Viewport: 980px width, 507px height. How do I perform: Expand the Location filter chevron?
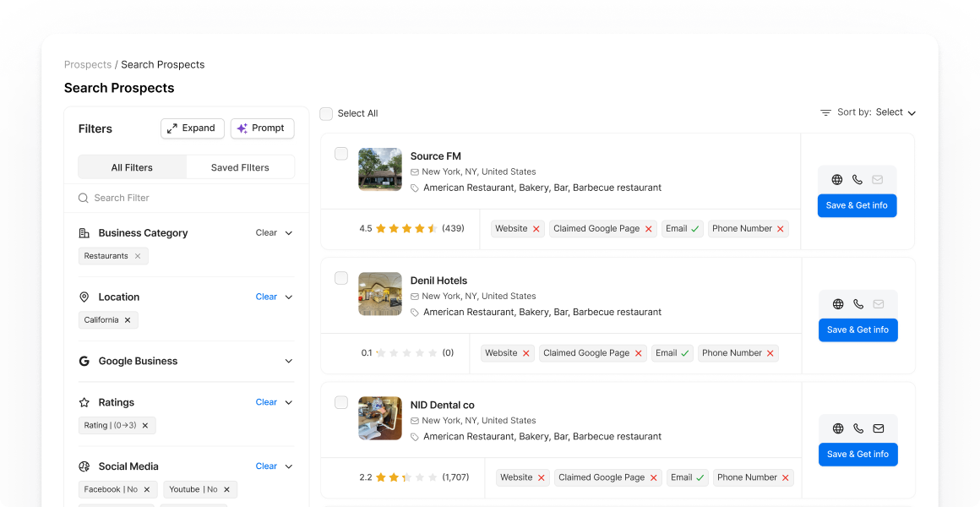tap(289, 297)
